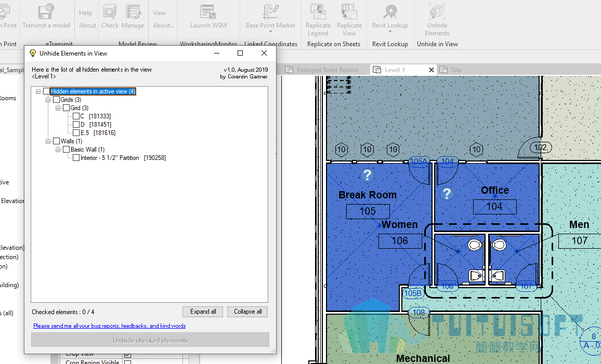Check the grid D [181451] checkbox
The width and height of the screenshot is (601, 364).
click(x=76, y=125)
